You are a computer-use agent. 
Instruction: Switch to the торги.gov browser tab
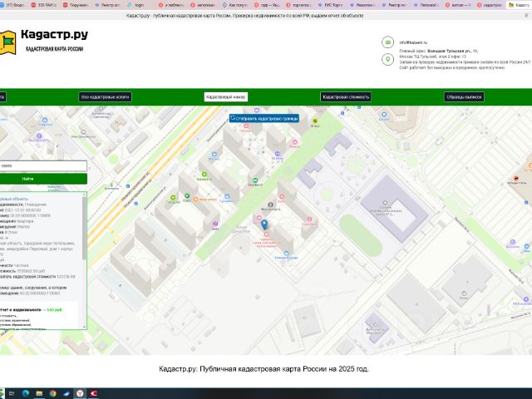point(299,5)
